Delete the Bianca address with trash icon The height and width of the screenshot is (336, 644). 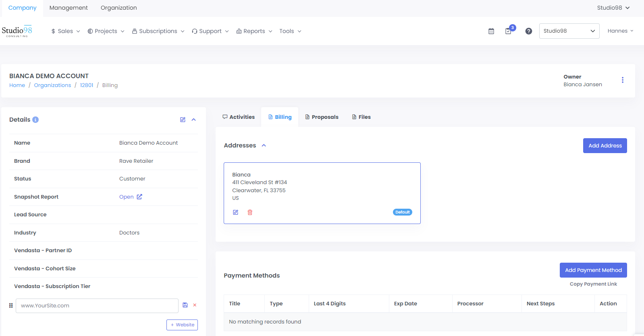pyautogui.click(x=250, y=212)
